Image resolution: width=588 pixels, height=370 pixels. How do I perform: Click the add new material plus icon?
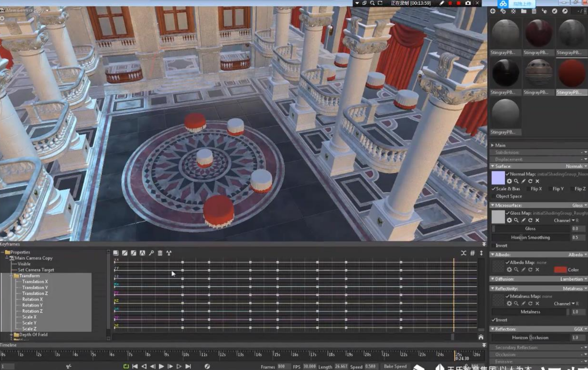pyautogui.click(x=493, y=11)
